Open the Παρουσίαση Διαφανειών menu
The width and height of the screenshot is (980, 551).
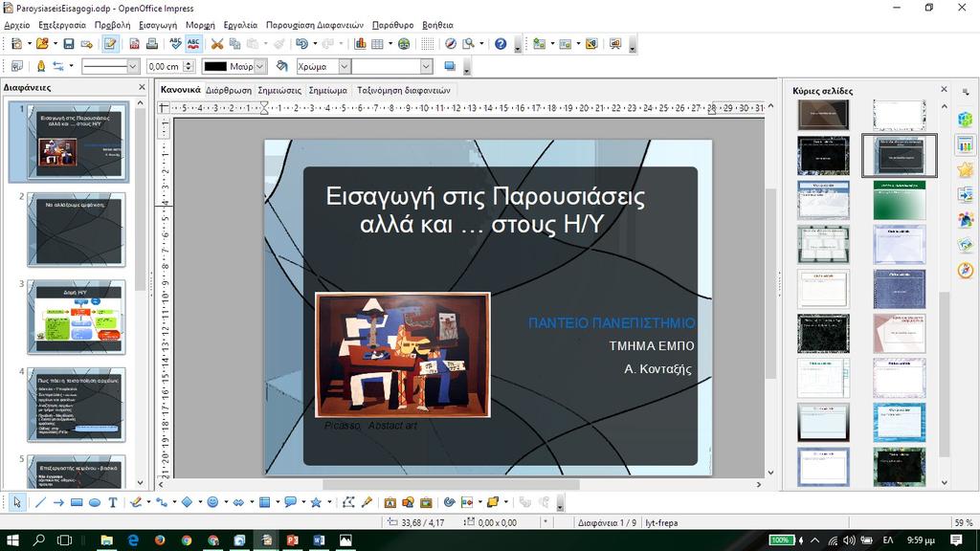[314, 25]
